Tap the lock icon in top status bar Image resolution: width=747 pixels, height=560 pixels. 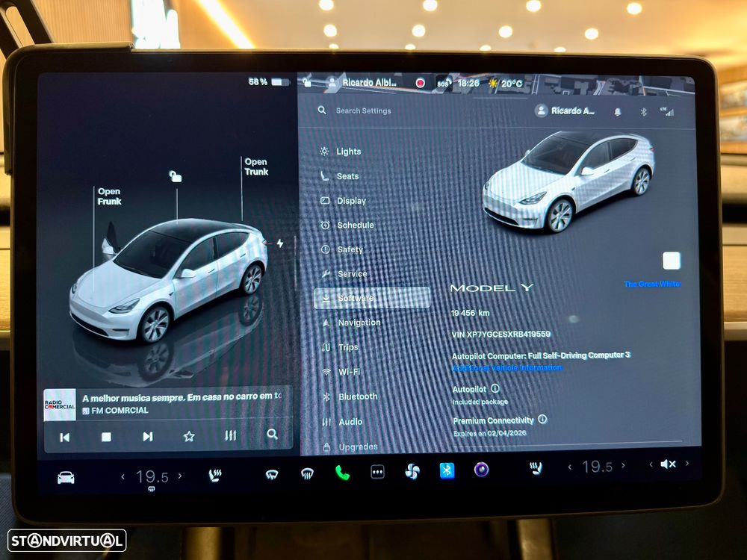point(307,82)
